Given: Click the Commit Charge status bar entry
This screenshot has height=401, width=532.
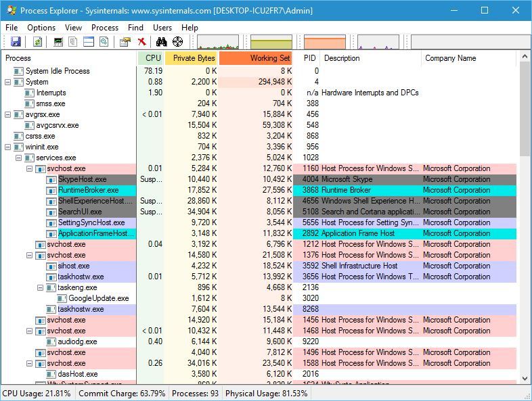Looking at the screenshot, I should pyautogui.click(x=122, y=394).
